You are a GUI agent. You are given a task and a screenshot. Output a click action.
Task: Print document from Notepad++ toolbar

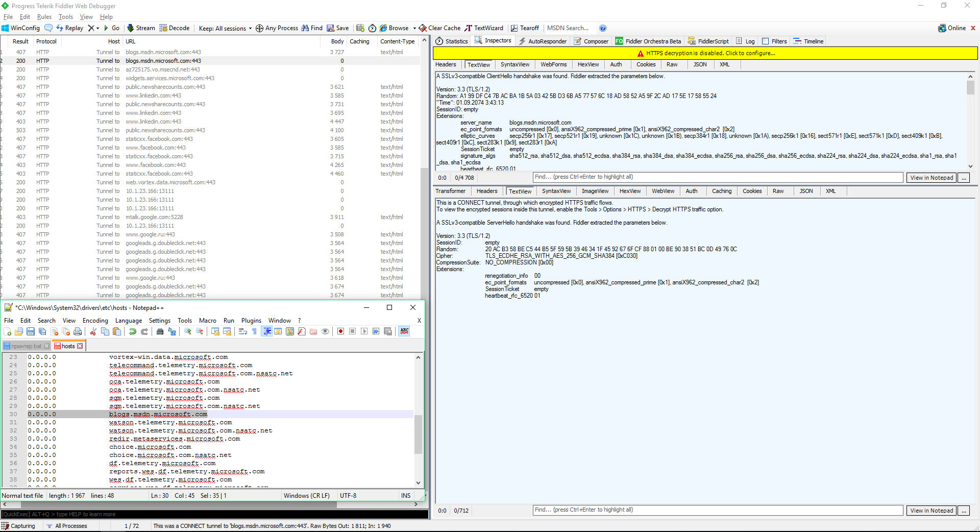coord(78,331)
